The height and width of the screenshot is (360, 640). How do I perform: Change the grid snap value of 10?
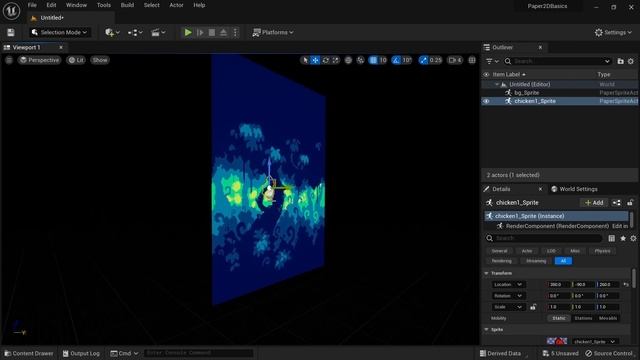383,60
